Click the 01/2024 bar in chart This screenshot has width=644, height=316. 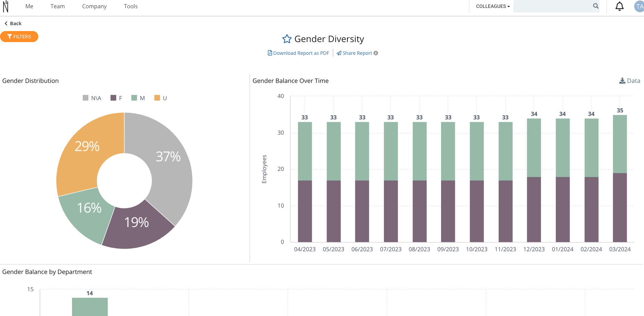tap(563, 180)
